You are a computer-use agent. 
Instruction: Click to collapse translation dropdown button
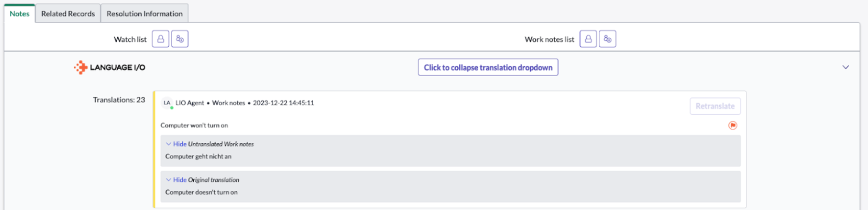point(488,67)
